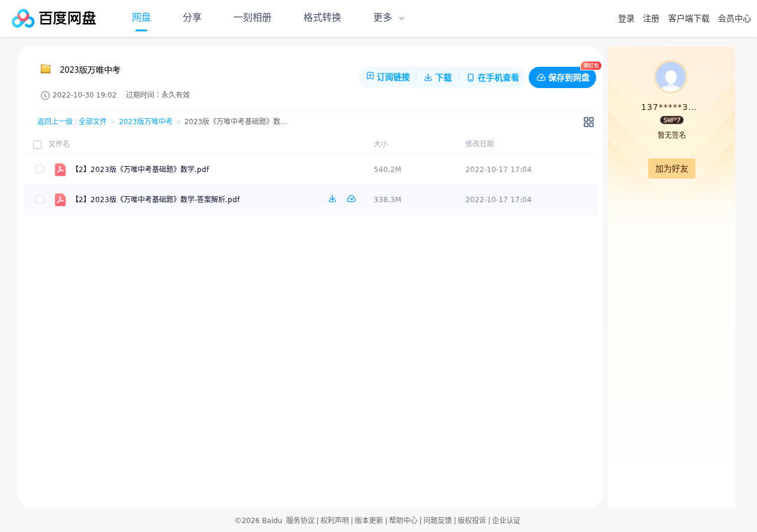The image size is (757, 532).
Task: Sort by the 大小 column header
Action: pyautogui.click(x=381, y=144)
